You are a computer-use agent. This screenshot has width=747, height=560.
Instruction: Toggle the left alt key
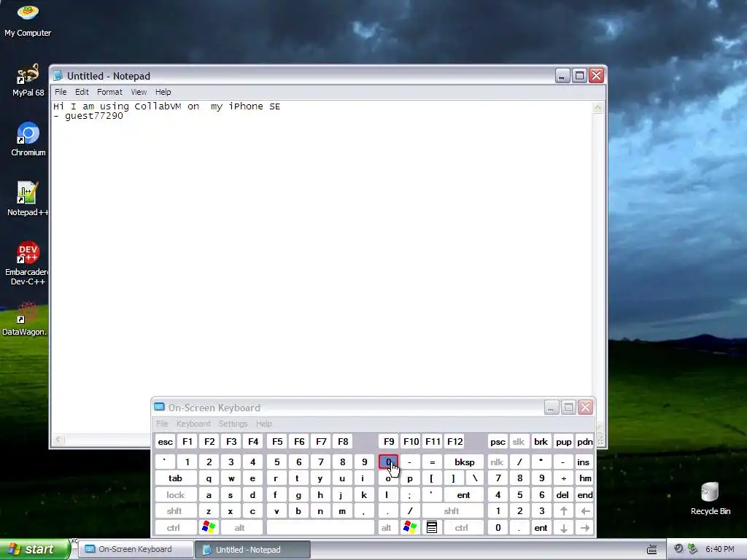tap(239, 528)
